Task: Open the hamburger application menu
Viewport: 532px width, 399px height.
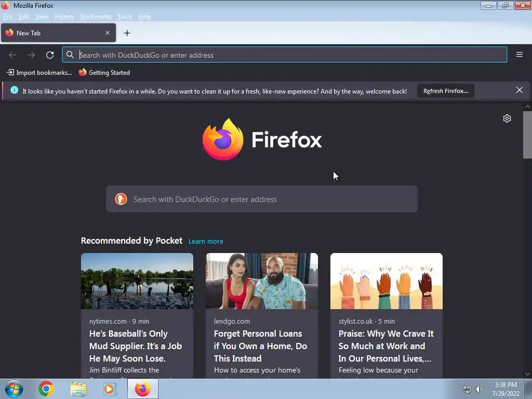Action: [520, 55]
